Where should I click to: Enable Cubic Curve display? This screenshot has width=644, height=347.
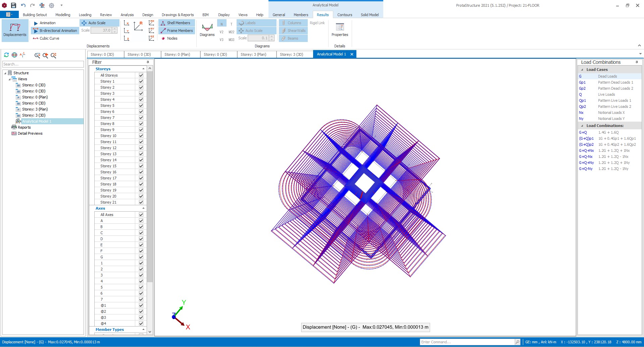pyautogui.click(x=46, y=38)
